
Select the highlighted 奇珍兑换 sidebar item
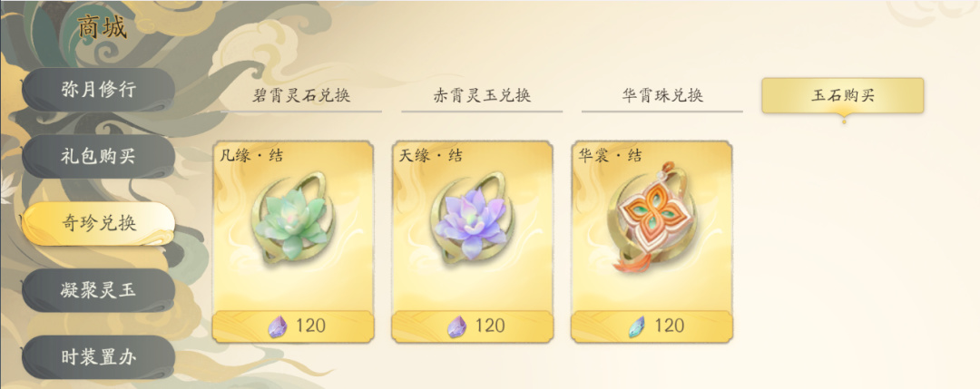click(98, 224)
